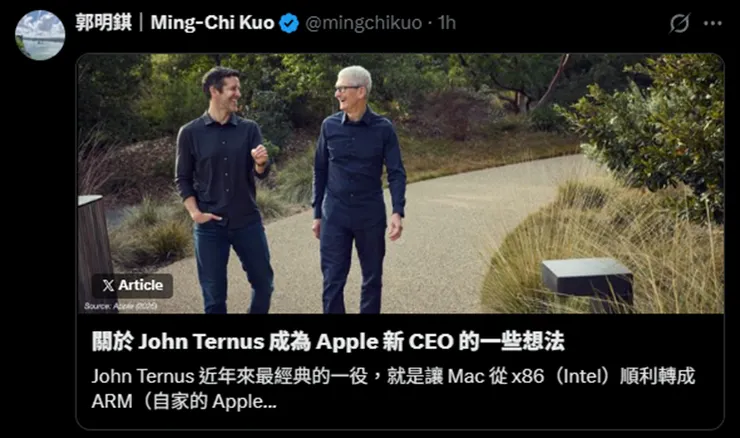
Task: Click the curved walking path in photo
Action: [439, 236]
